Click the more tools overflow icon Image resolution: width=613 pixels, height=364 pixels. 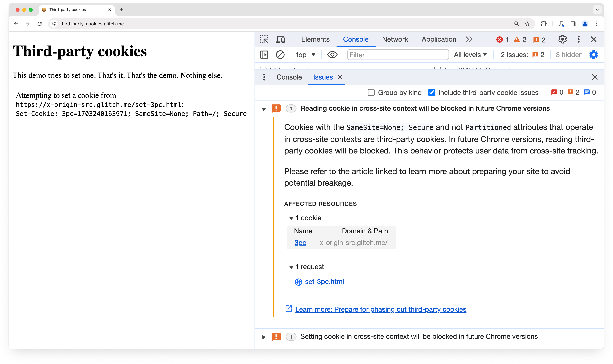tap(469, 39)
